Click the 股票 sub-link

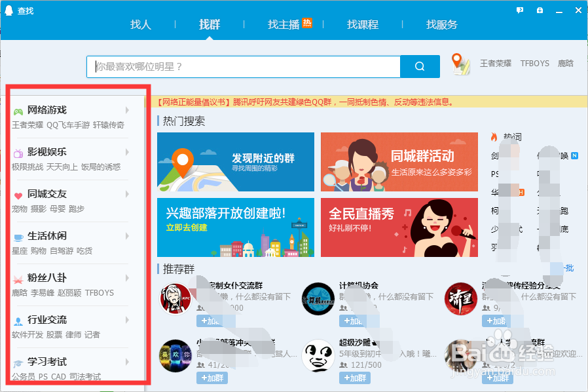coord(54,335)
